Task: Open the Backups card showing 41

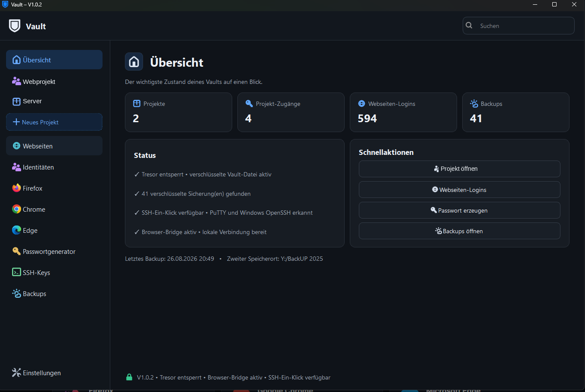Action: coord(516,112)
